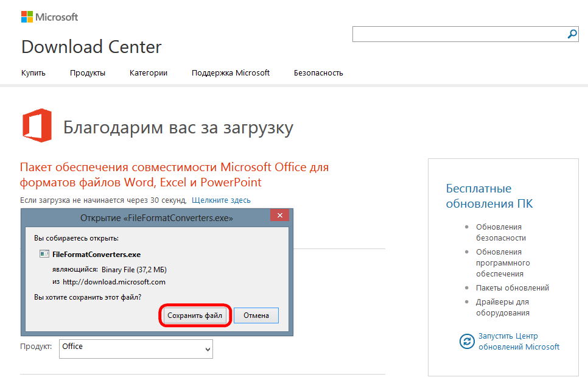The image size is (588, 377).
Task: Open the Купить menu
Action: pos(33,72)
